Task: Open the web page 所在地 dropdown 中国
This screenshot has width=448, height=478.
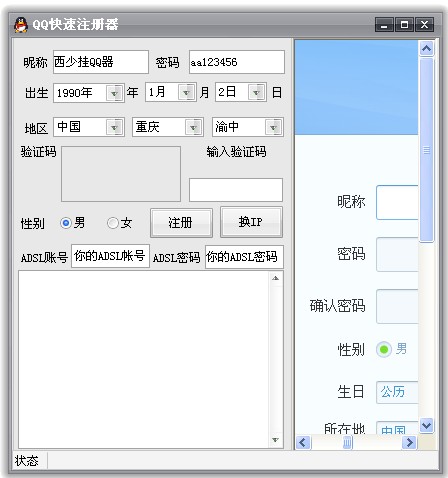Action: click(x=397, y=428)
